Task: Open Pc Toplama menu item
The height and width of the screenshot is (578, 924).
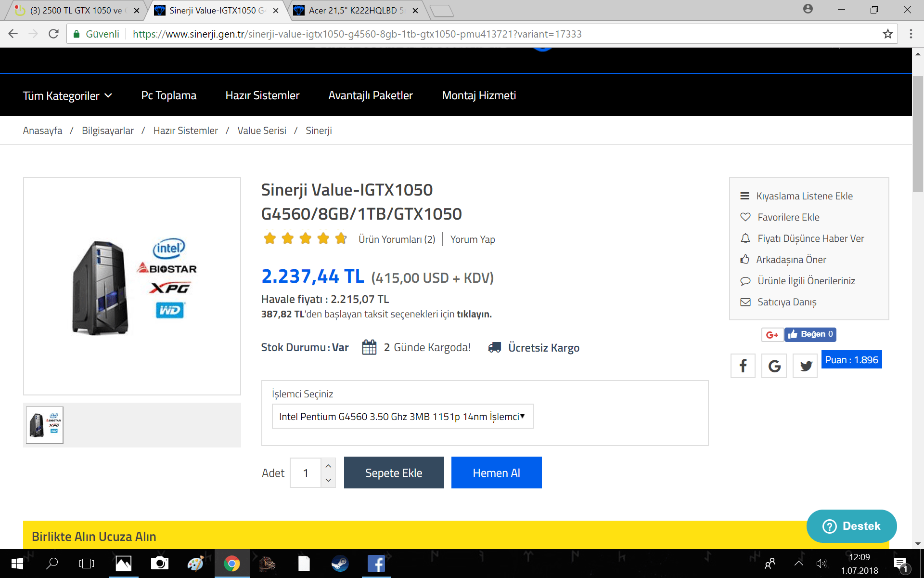Action: pos(168,96)
